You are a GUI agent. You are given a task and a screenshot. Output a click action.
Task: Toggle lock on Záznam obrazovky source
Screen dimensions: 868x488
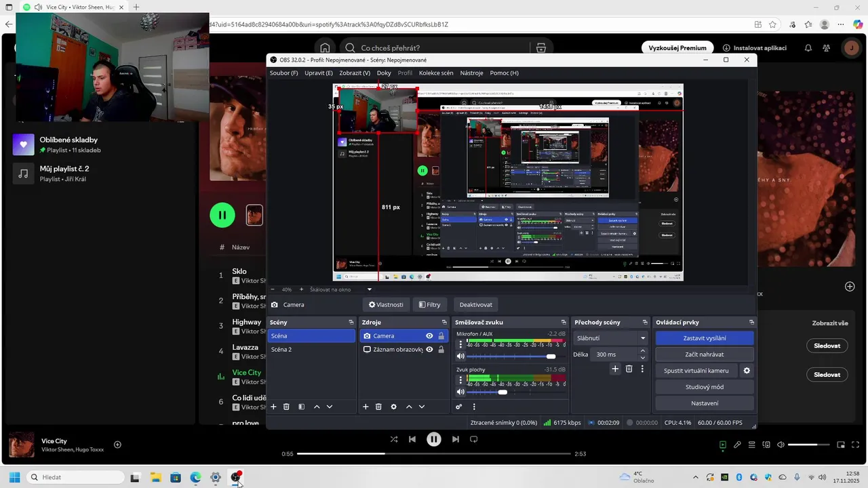click(441, 350)
